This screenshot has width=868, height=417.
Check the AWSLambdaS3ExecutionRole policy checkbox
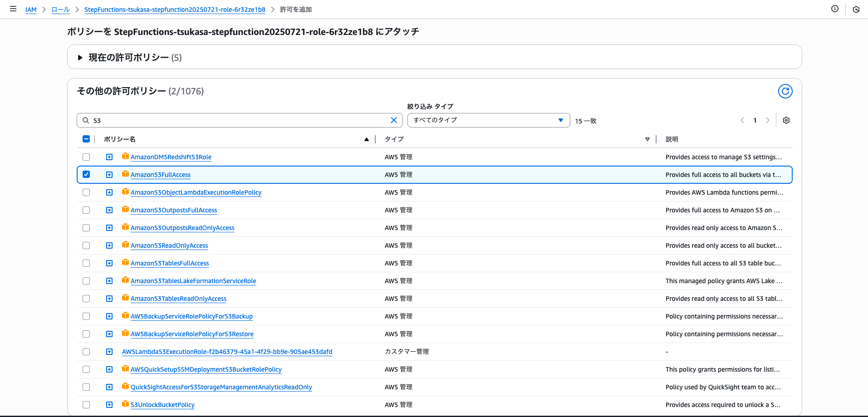coord(86,352)
